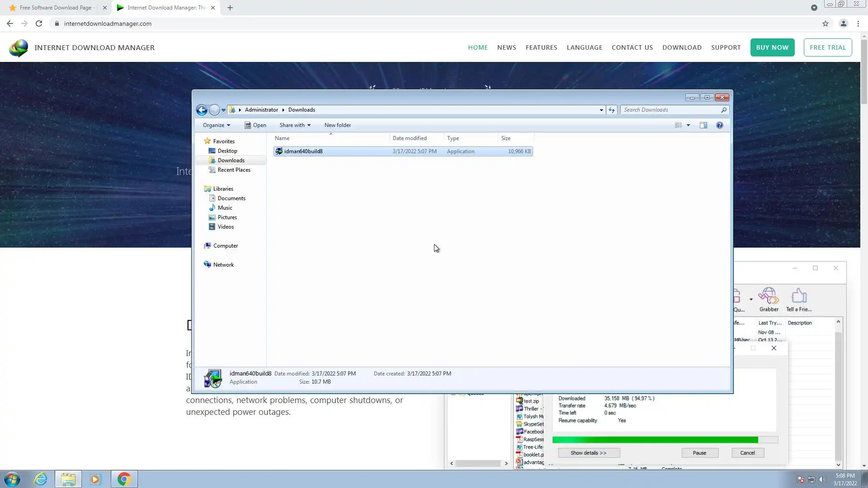Image resolution: width=868 pixels, height=488 pixels.
Task: Toggle the preview pane icon
Action: click(703, 125)
